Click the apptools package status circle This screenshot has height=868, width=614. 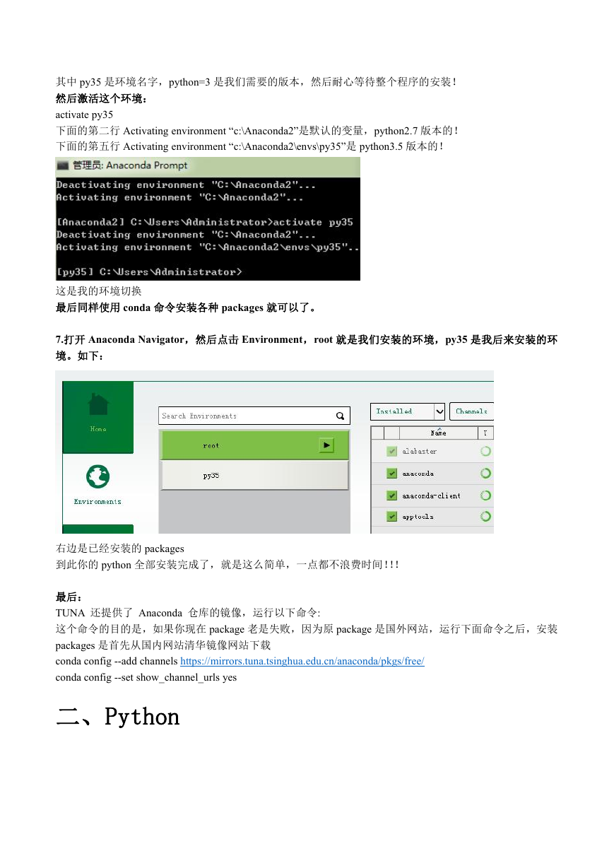485,517
